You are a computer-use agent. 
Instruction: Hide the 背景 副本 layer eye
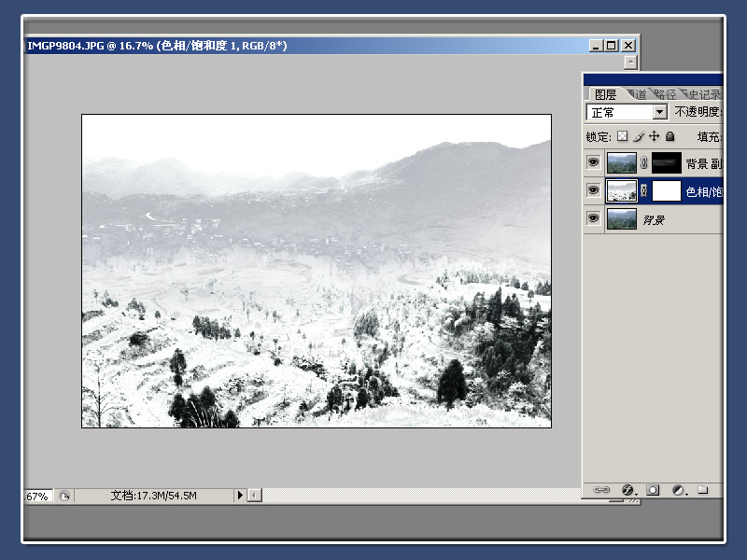593,162
